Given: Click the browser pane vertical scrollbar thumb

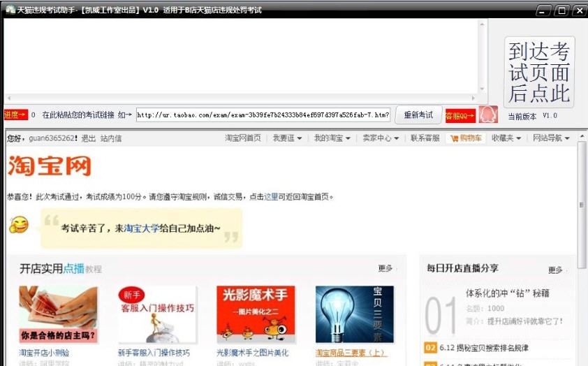Looking at the screenshot, I should tap(582, 205).
